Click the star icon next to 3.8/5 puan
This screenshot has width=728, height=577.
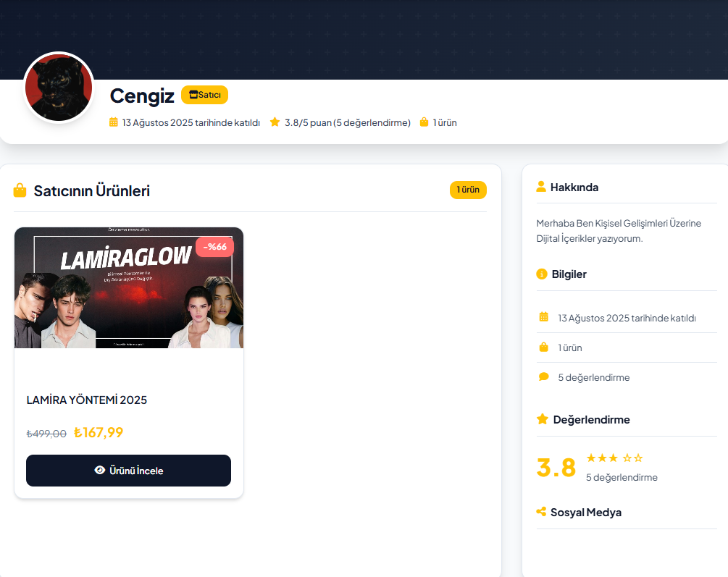coord(275,122)
